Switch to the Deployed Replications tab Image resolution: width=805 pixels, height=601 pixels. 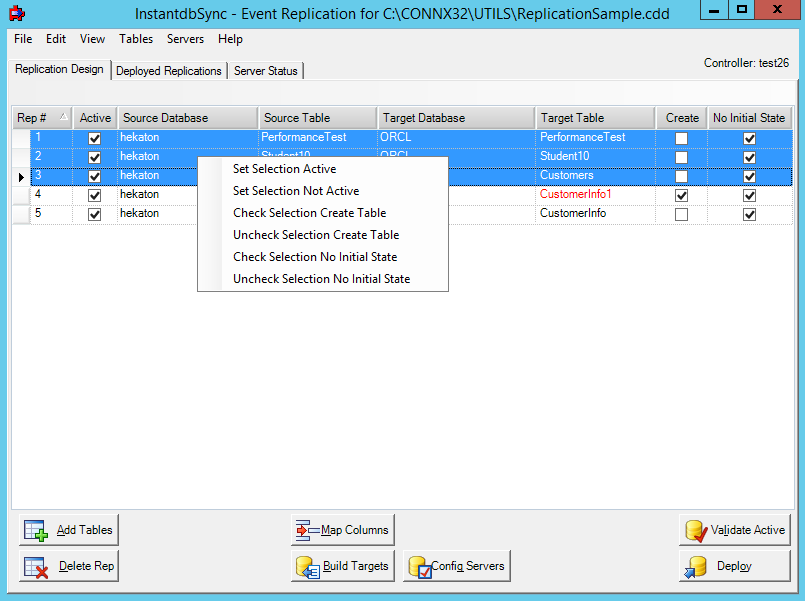coord(168,71)
